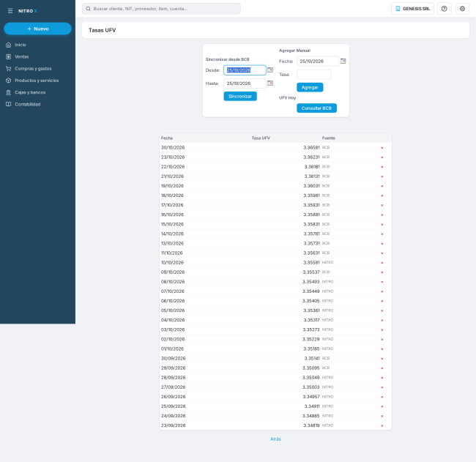Screen dimensions: 476x462
Task: Focus the Desde date field
Action: (x=245, y=70)
